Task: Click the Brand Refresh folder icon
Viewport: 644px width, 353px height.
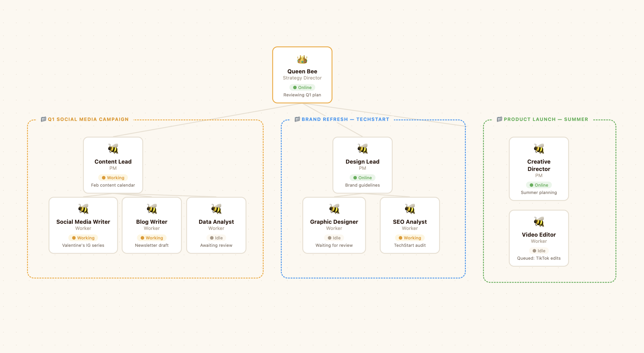Action: point(297,119)
